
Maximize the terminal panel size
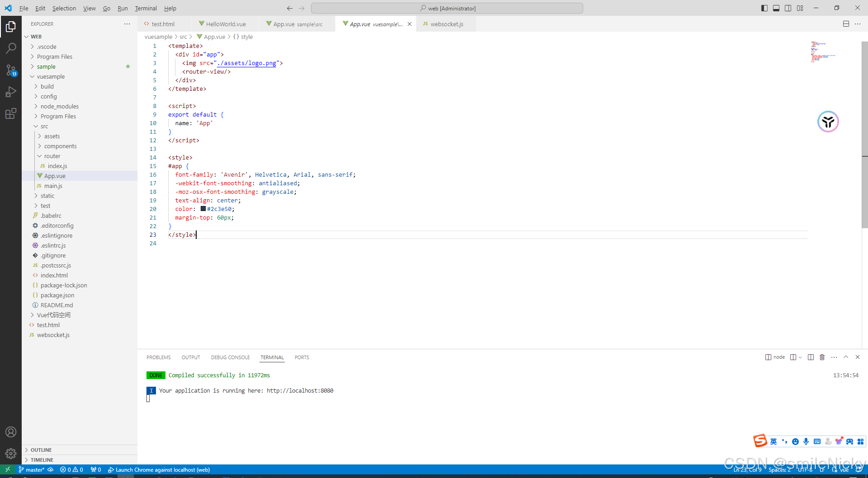tap(846, 357)
